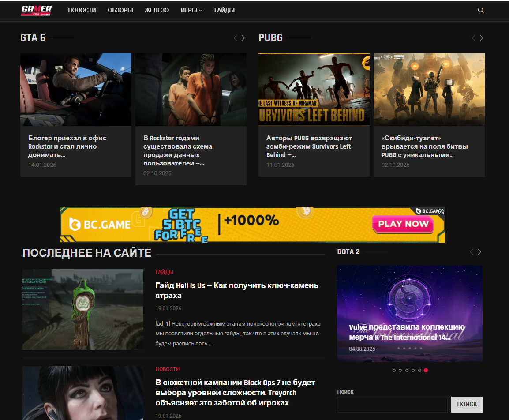509x420 pixels.
Task: Click the red ГАЙДЫ category label
Action: (164, 272)
